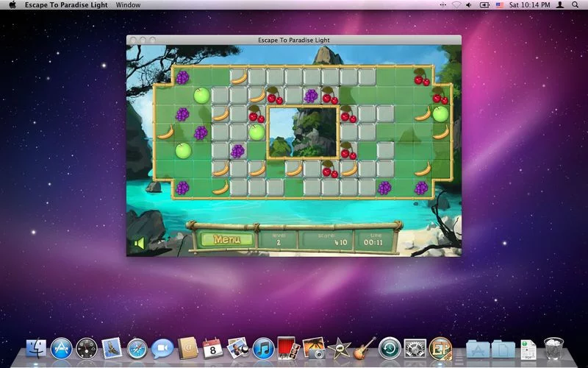588x368 pixels.
Task: Click the dotted status icon beside Wi-Fi
Action: click(443, 5)
